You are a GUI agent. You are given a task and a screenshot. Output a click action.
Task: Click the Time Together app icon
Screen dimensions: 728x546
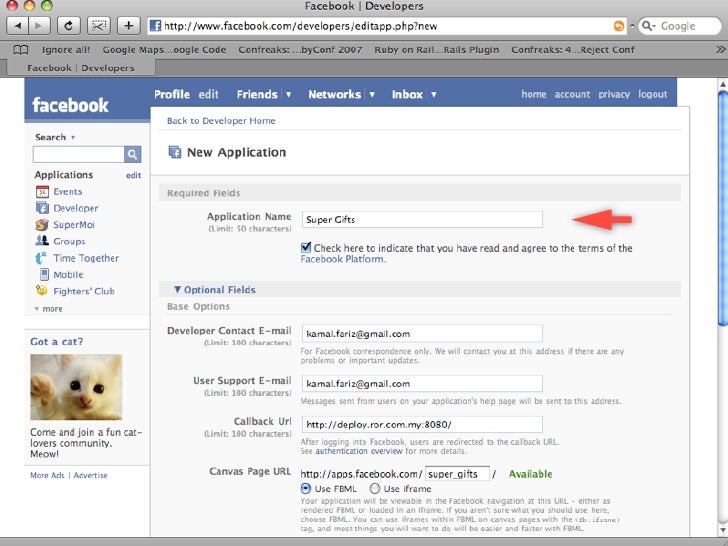(41, 258)
